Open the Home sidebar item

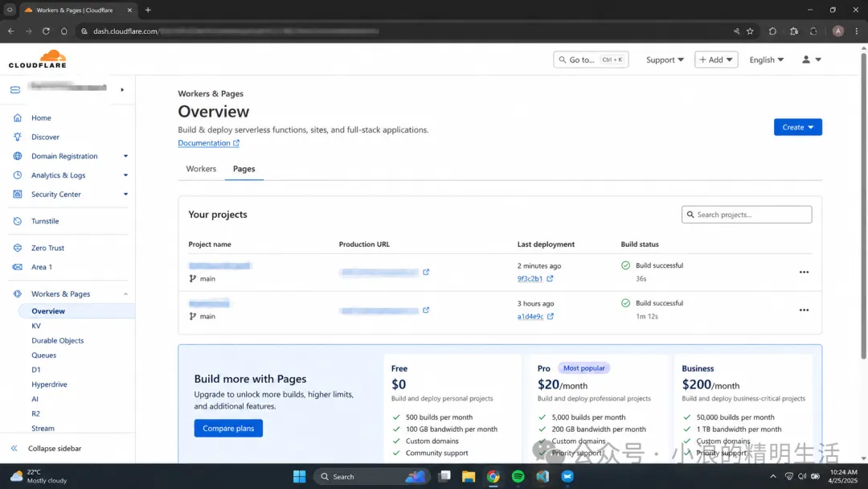click(41, 118)
